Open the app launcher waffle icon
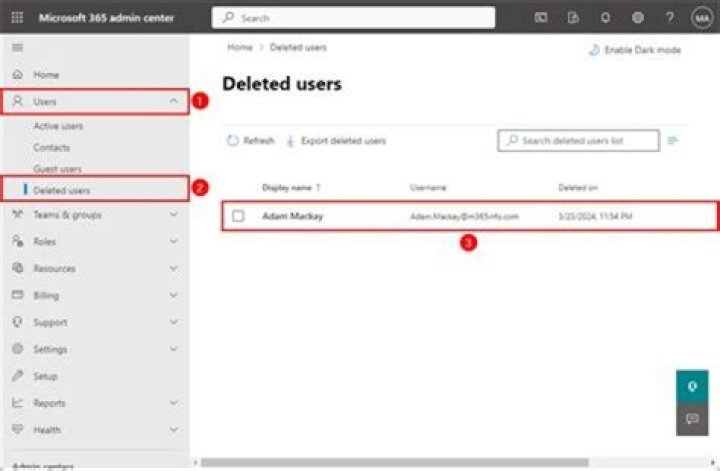The width and height of the screenshot is (720, 471). tap(17, 17)
